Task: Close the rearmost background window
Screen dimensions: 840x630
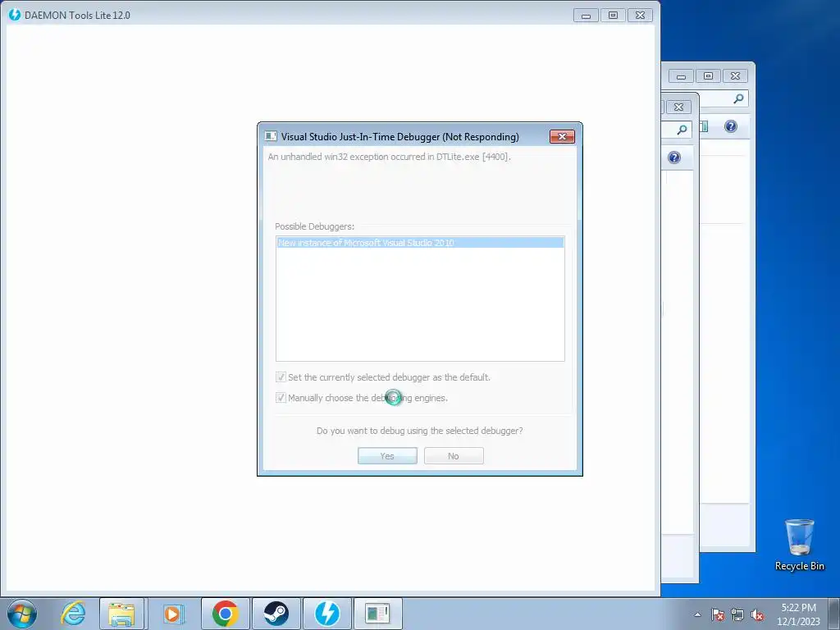Action: [736, 76]
